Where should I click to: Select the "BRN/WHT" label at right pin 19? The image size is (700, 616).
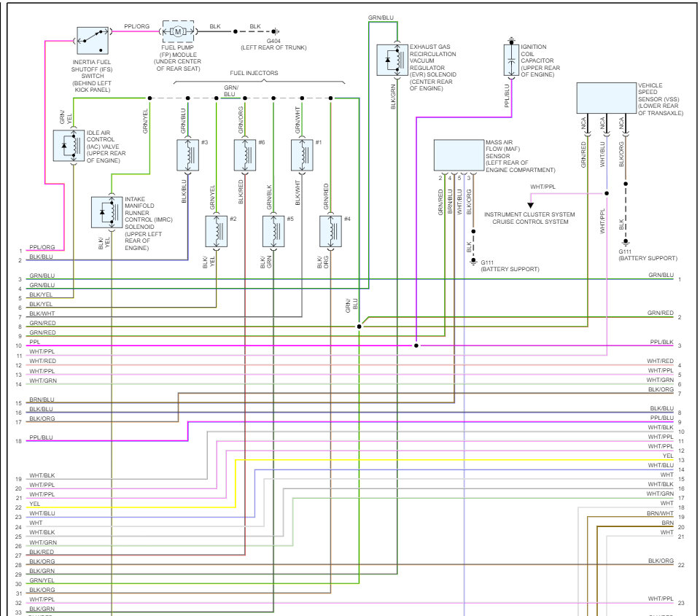[x=660, y=513]
